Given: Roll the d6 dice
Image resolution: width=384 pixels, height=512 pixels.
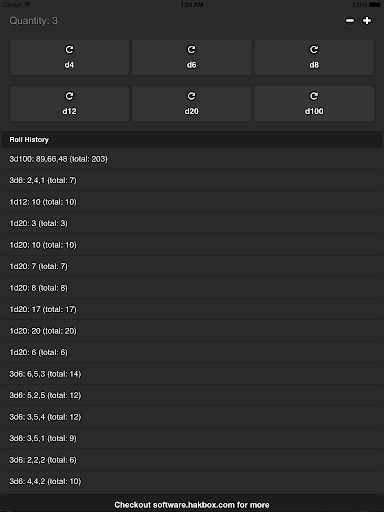Looking at the screenshot, I should [192, 57].
